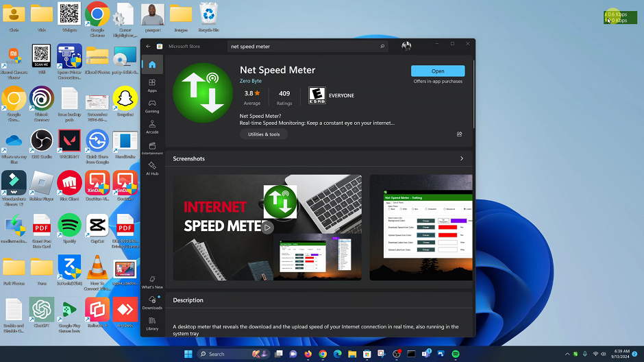Select the Snapchat desktop icon
This screenshot has width=644, height=362.
pos(125,101)
